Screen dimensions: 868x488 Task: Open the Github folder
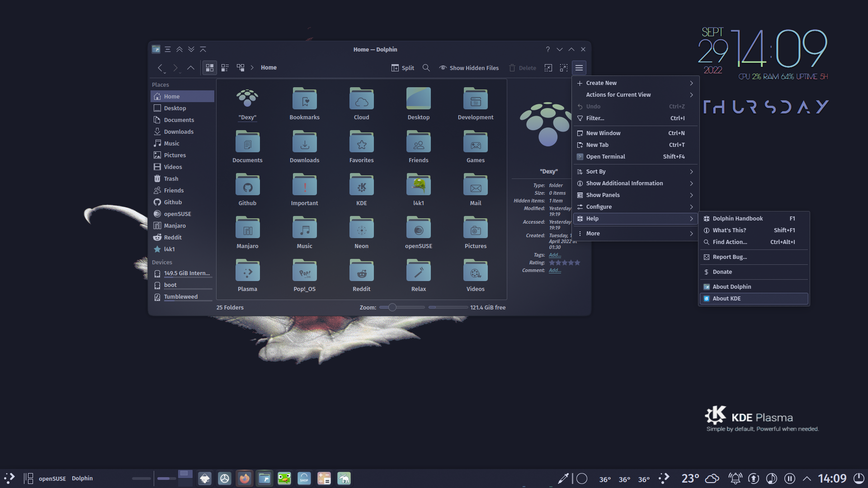coord(247,190)
